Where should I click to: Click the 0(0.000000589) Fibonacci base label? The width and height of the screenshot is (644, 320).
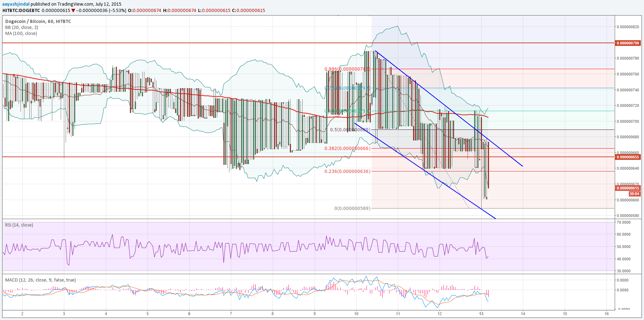[352, 209]
